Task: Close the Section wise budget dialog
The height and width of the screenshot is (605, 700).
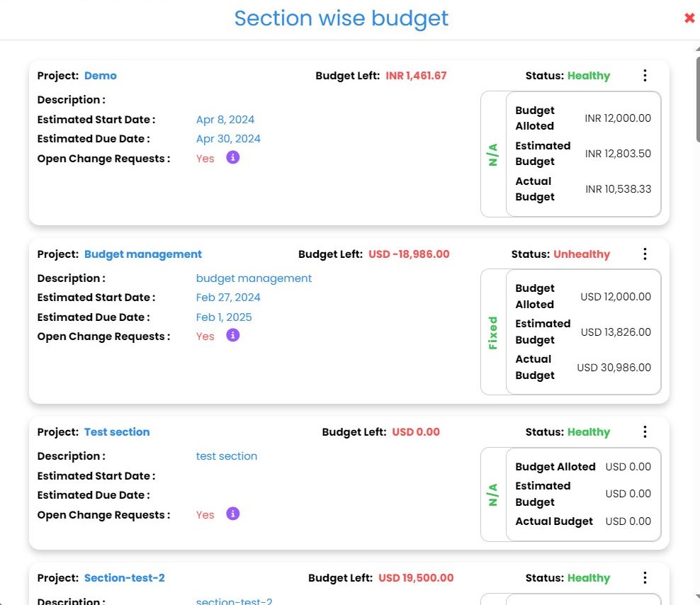Action: point(689,18)
